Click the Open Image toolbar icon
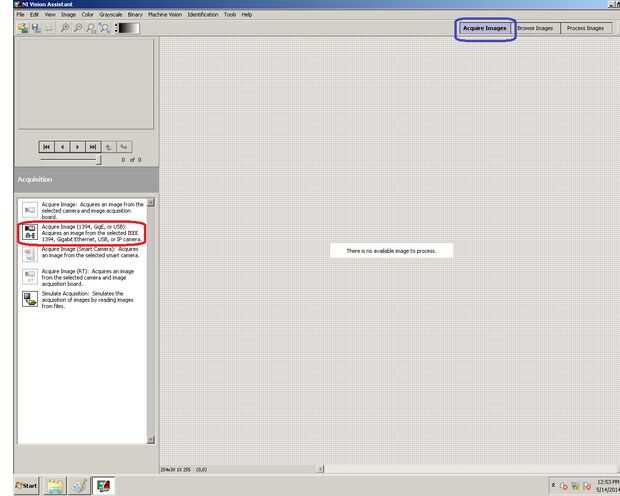This screenshot has width=620, height=496. point(23,28)
